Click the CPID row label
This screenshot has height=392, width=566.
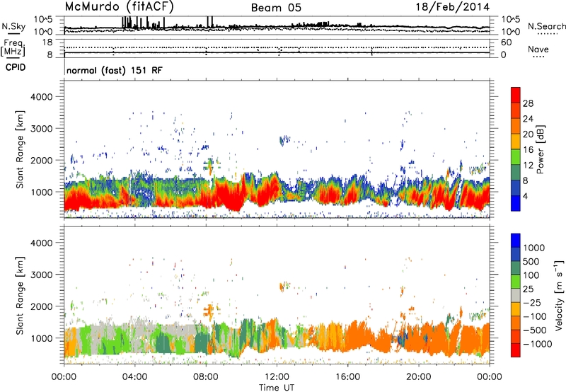(x=16, y=67)
